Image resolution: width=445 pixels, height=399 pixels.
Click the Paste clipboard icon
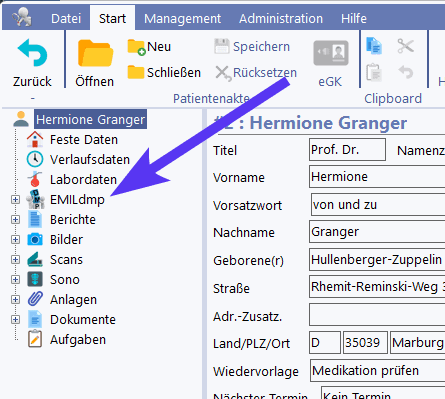(x=374, y=72)
